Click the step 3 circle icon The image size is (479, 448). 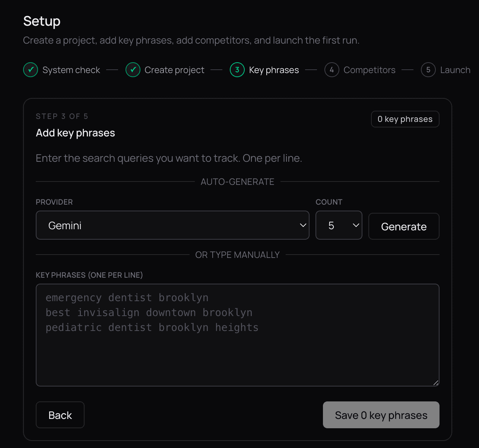coord(237,70)
